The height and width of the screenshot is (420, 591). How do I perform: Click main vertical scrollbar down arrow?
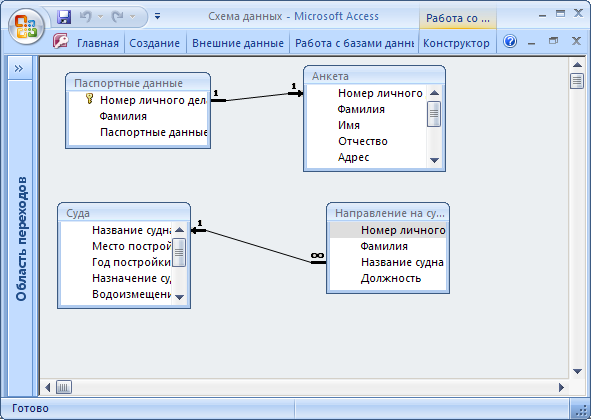[577, 371]
